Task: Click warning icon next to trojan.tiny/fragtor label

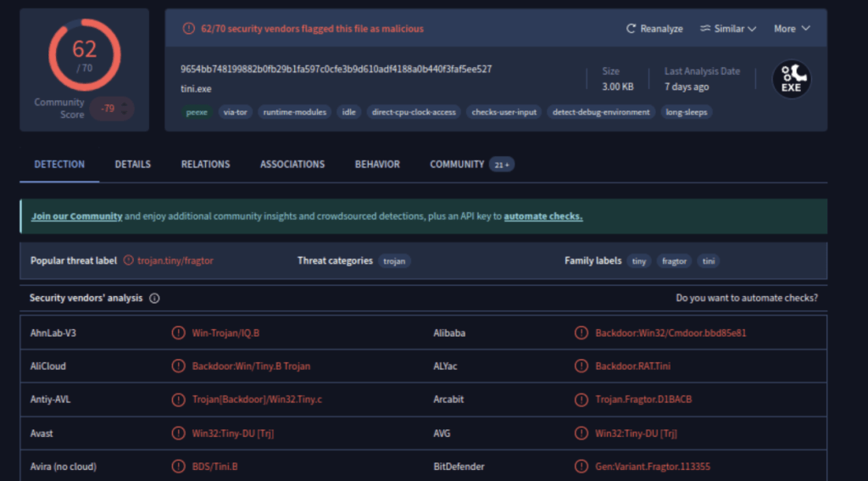Action: (x=129, y=261)
